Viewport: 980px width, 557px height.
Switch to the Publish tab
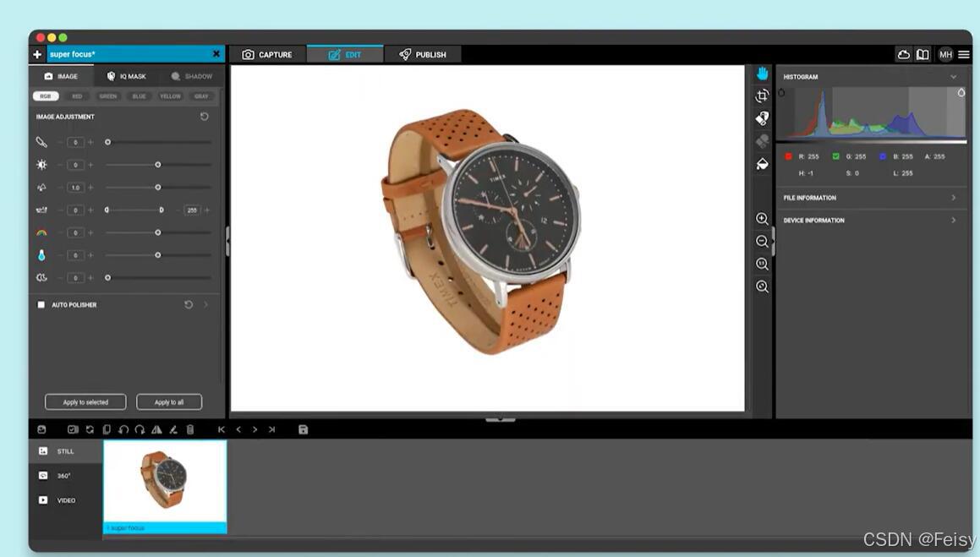pos(423,55)
